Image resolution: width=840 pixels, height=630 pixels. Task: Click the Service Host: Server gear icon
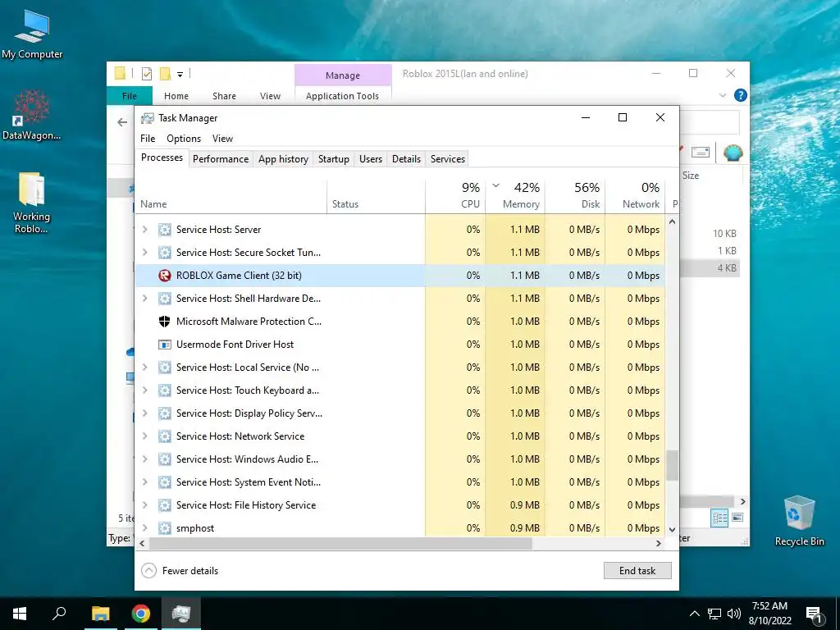(x=164, y=230)
